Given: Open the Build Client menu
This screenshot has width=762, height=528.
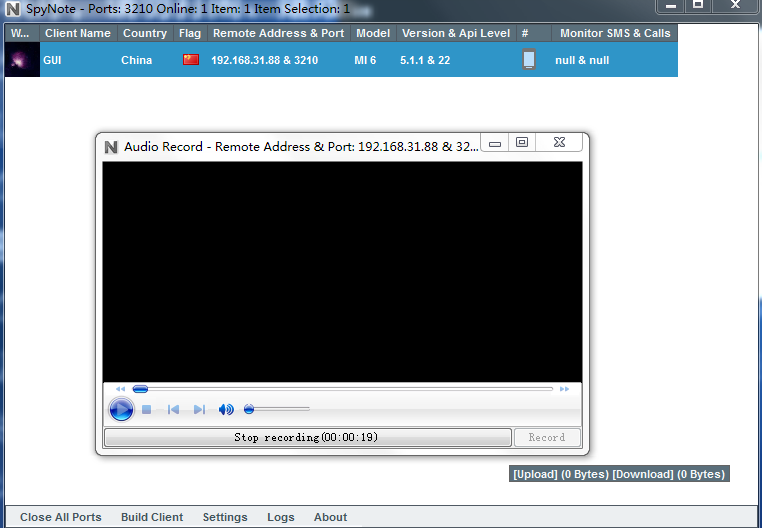Looking at the screenshot, I should [x=152, y=517].
